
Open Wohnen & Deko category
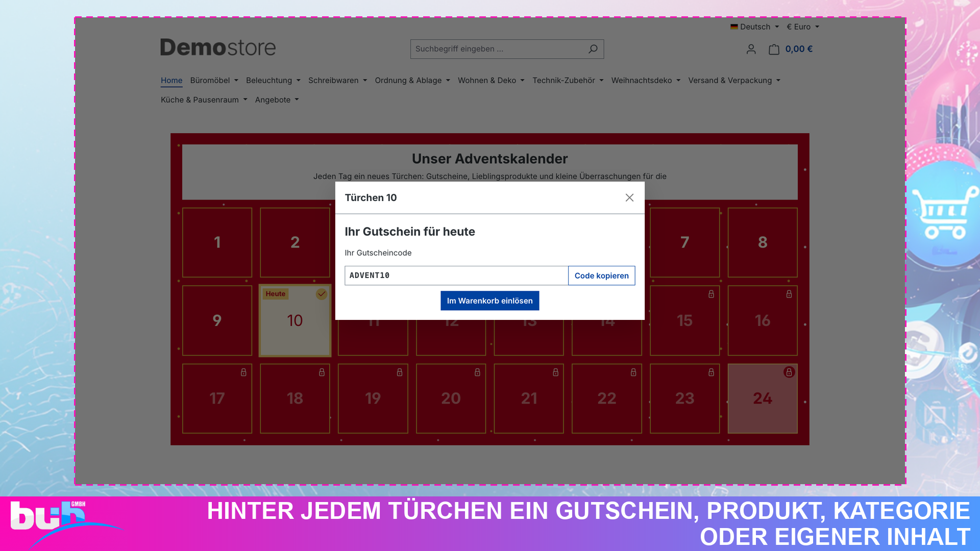tap(491, 80)
